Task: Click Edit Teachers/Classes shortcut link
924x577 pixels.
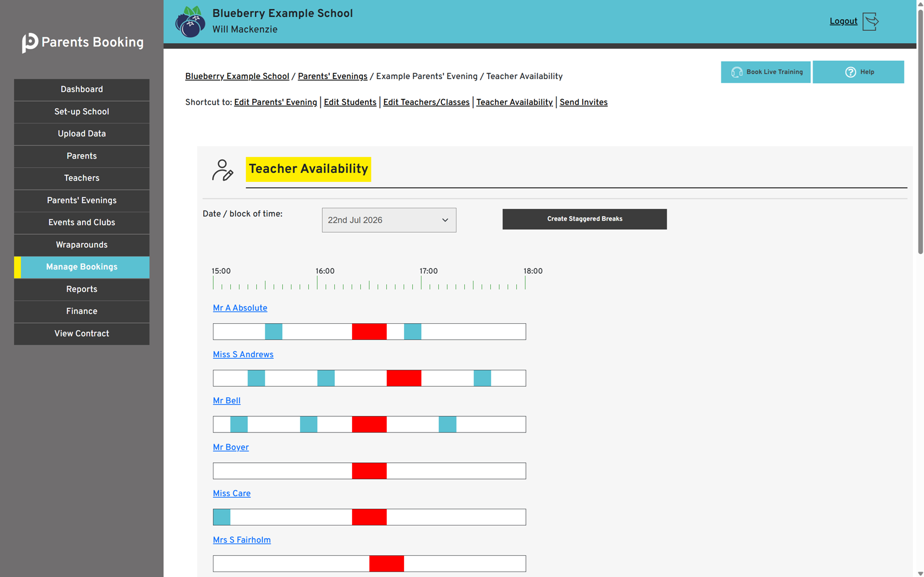Action: click(x=426, y=103)
